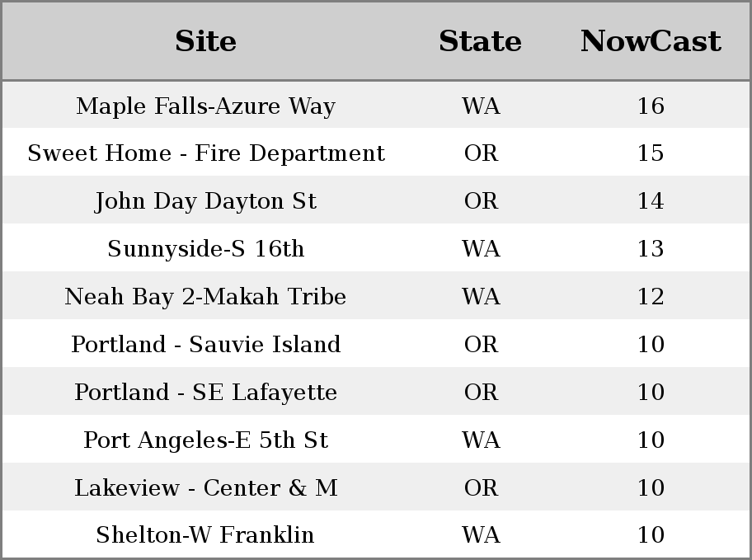Click the Site column header

click(x=205, y=41)
